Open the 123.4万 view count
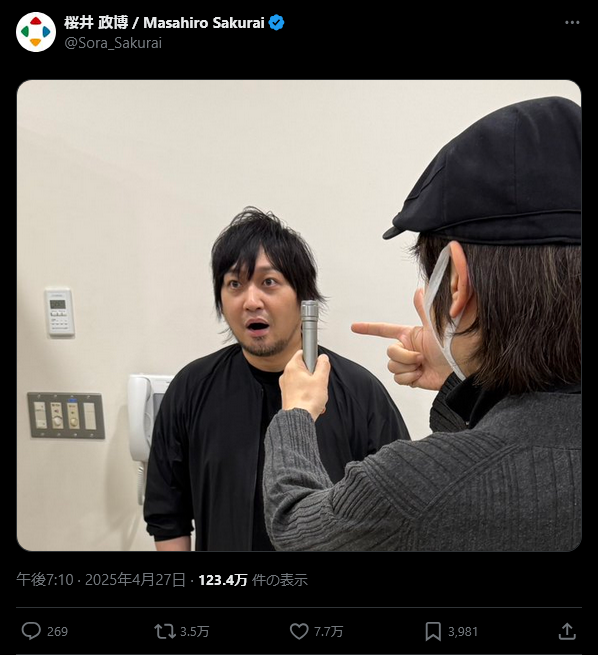Image resolution: width=598 pixels, height=655 pixels. [223, 580]
